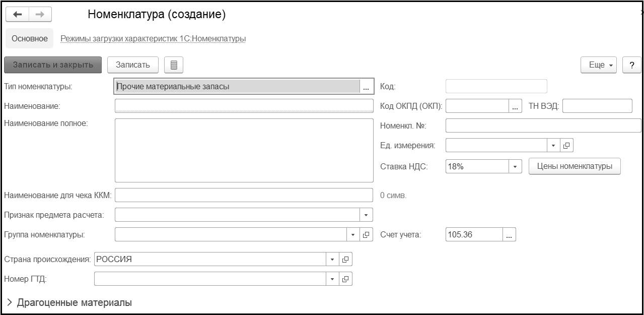Click ellipsis button next to Счет учета
644x315 pixels.
pyautogui.click(x=509, y=235)
